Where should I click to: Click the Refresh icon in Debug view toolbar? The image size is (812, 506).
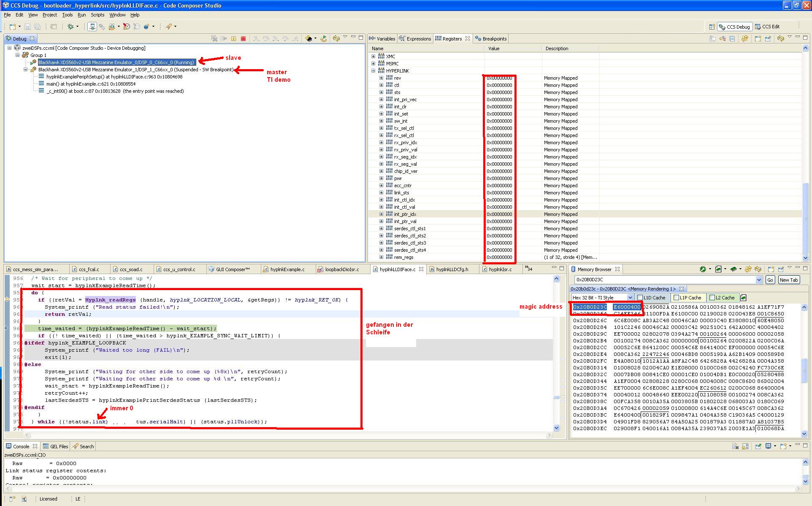(336, 38)
